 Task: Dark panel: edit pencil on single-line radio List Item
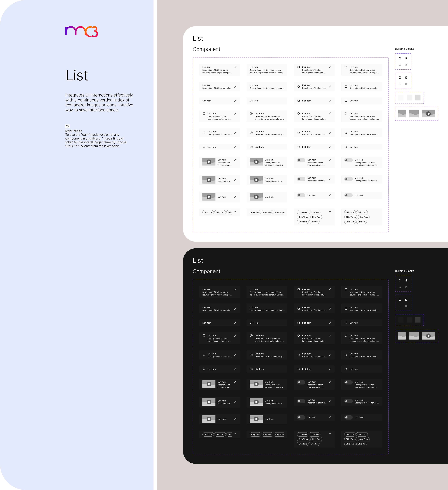click(330, 369)
